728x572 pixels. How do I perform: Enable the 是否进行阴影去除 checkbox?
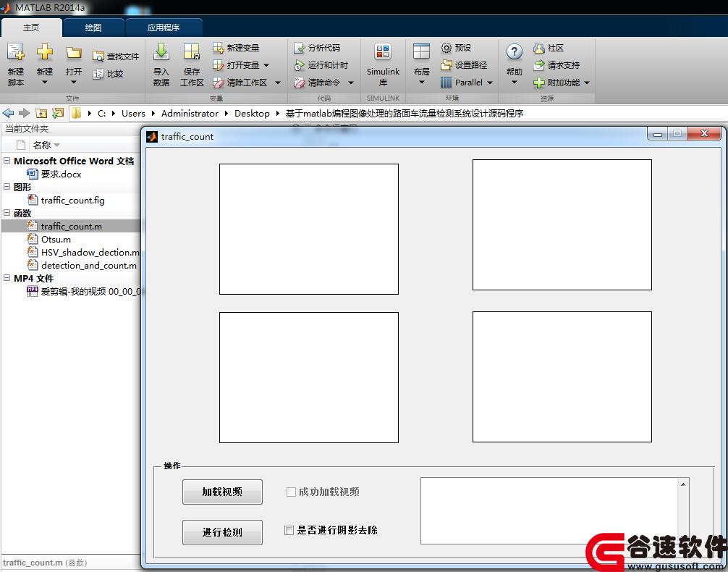coord(289,530)
